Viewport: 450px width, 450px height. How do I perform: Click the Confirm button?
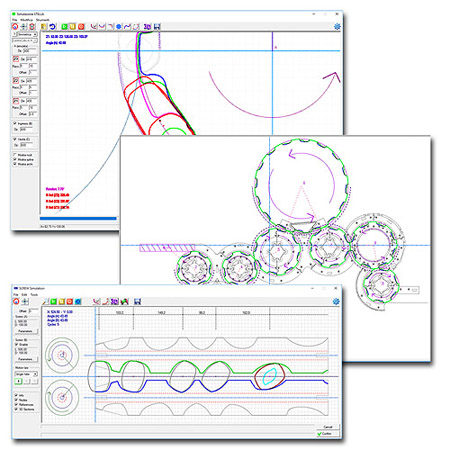327,434
